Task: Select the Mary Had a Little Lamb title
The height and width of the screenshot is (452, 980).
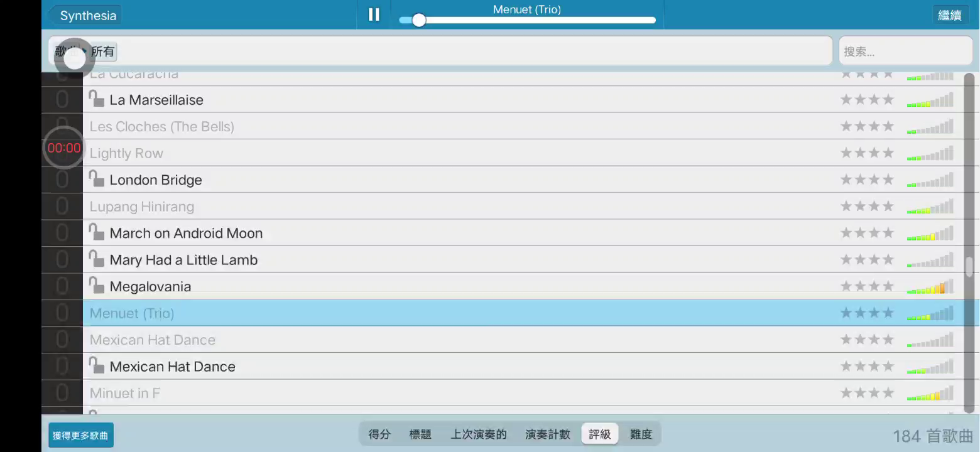Action: [183, 260]
